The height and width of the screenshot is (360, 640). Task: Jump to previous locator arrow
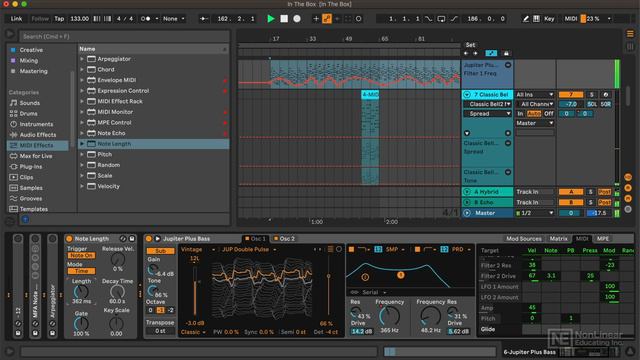466,53
